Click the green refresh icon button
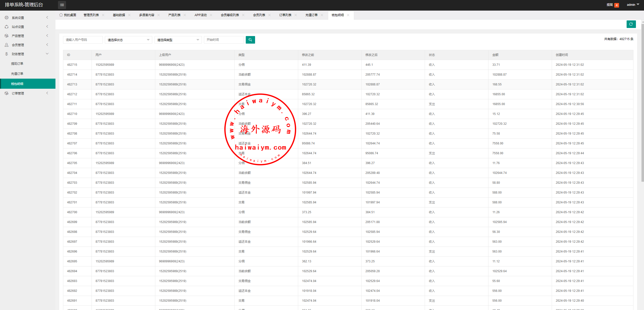Image resolution: width=644 pixels, height=310 pixels. coord(631,24)
